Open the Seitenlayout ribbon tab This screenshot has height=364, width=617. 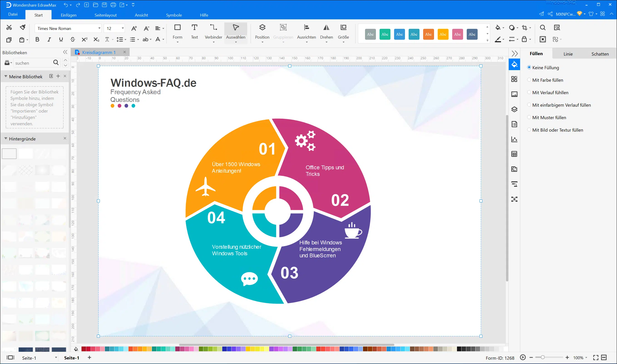point(106,15)
